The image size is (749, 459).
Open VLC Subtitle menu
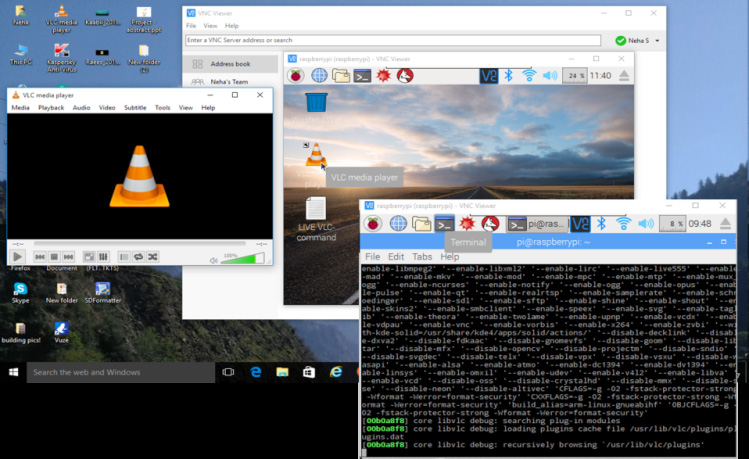point(135,107)
